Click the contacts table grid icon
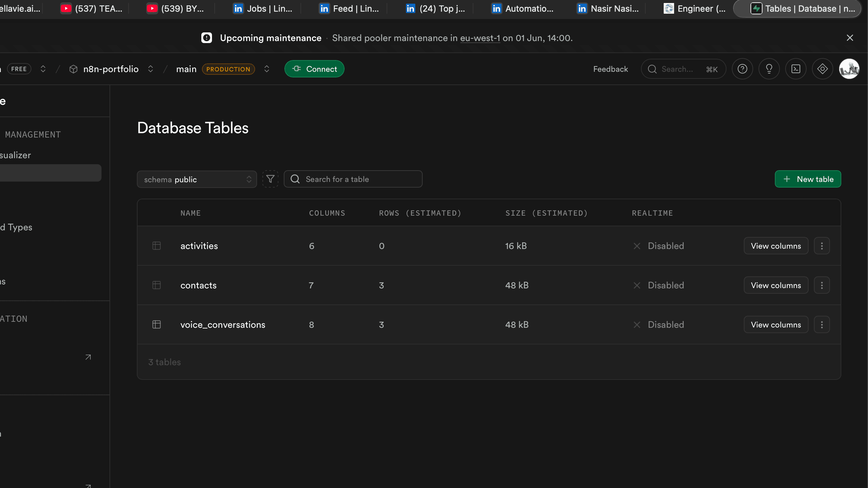Screen dimensions: 868x488 point(156,285)
